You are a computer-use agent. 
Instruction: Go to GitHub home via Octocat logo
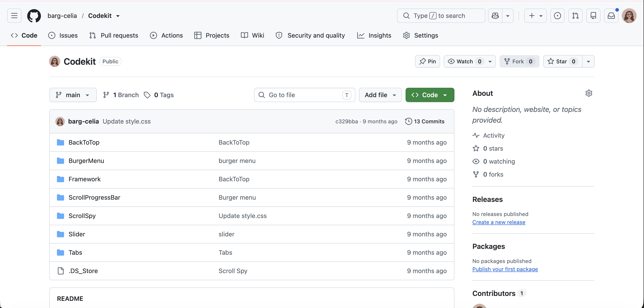click(x=34, y=16)
